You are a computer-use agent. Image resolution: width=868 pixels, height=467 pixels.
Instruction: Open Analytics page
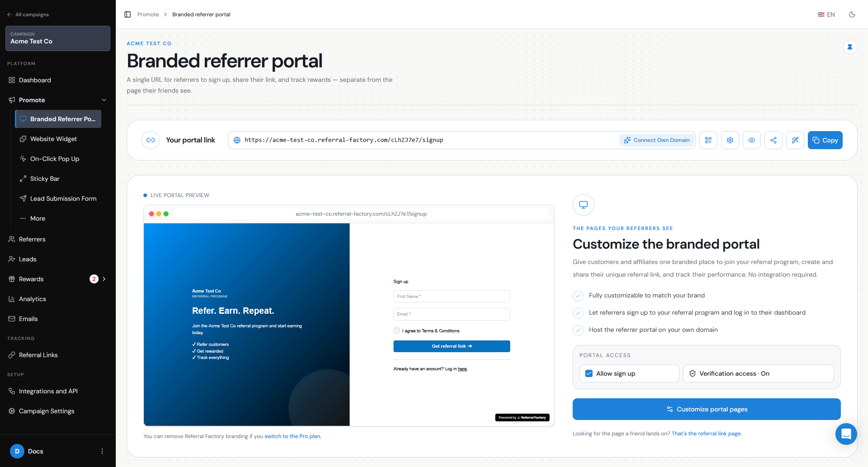click(x=58, y=299)
